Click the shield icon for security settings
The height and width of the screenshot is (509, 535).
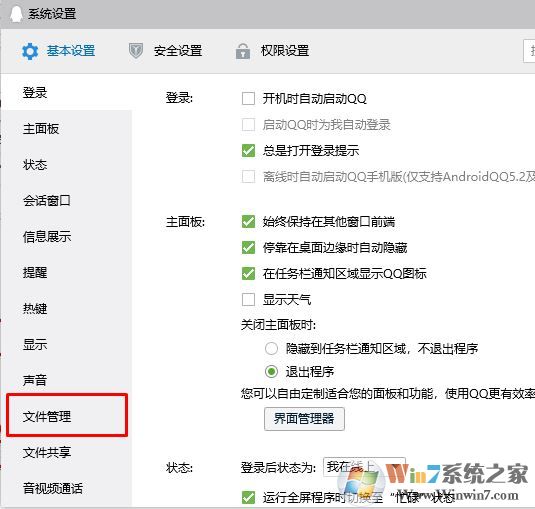point(136,51)
